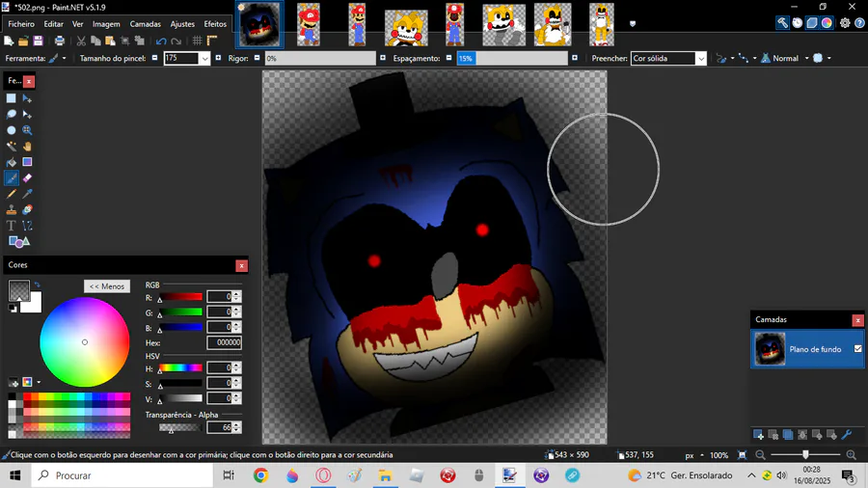Open the Preencher fill style dropdown
Viewport: 868px width, 488px height.
point(701,59)
